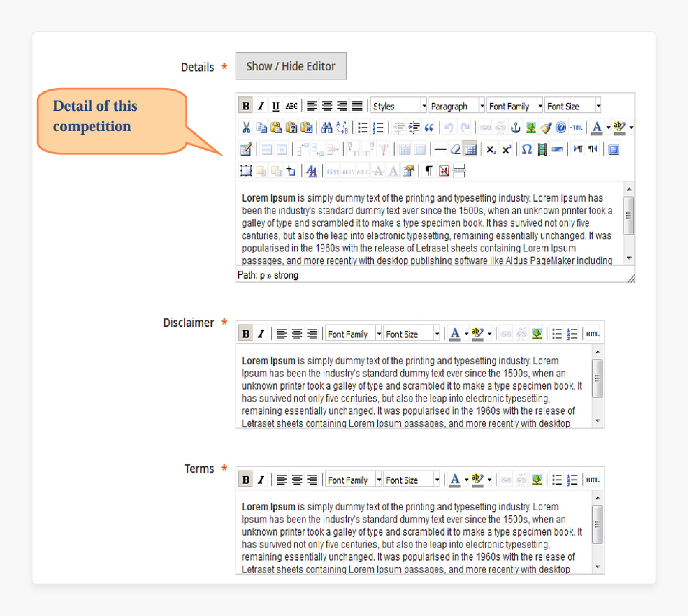Toggle bold in Details editor toolbar
The width and height of the screenshot is (688, 616).
pyautogui.click(x=246, y=106)
